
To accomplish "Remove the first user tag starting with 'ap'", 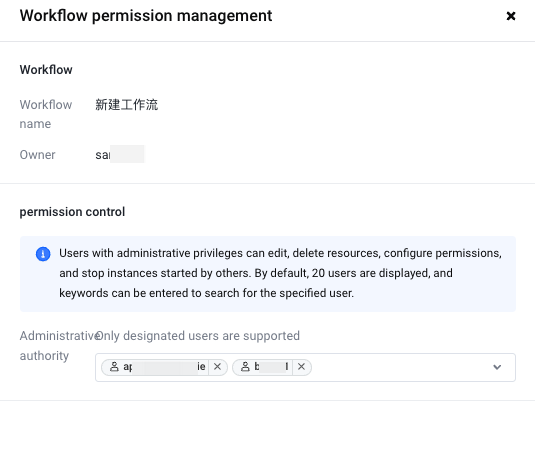I will pos(217,367).
